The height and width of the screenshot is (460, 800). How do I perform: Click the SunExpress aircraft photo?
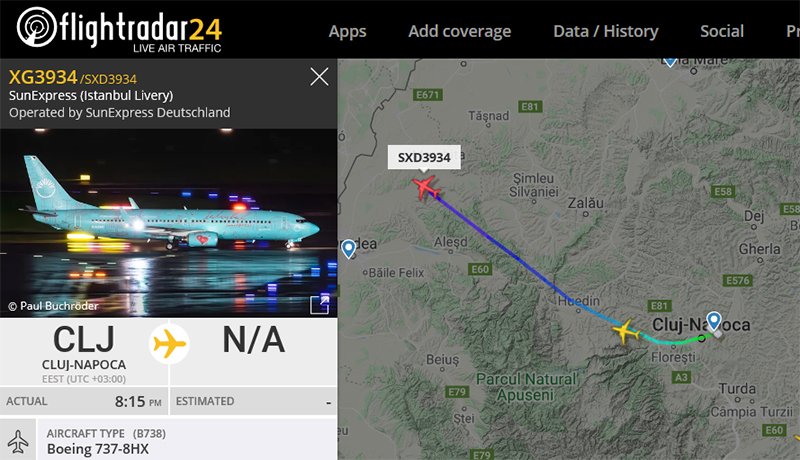168,223
